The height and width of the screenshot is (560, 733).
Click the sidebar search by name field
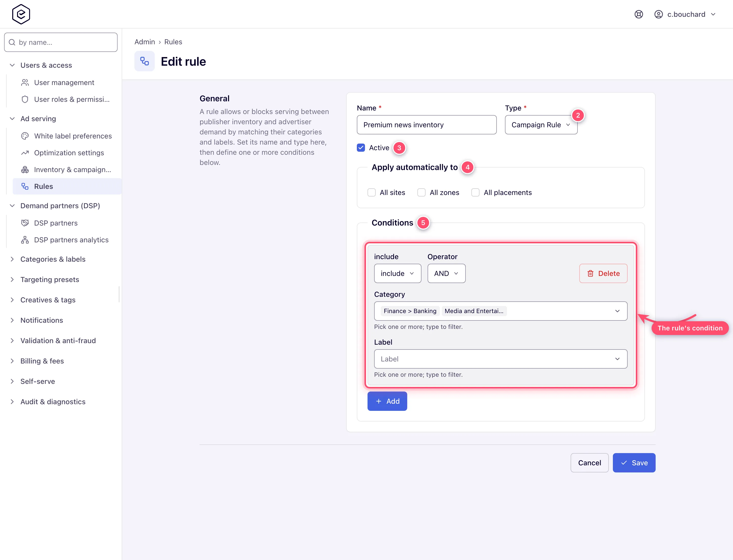(x=61, y=42)
